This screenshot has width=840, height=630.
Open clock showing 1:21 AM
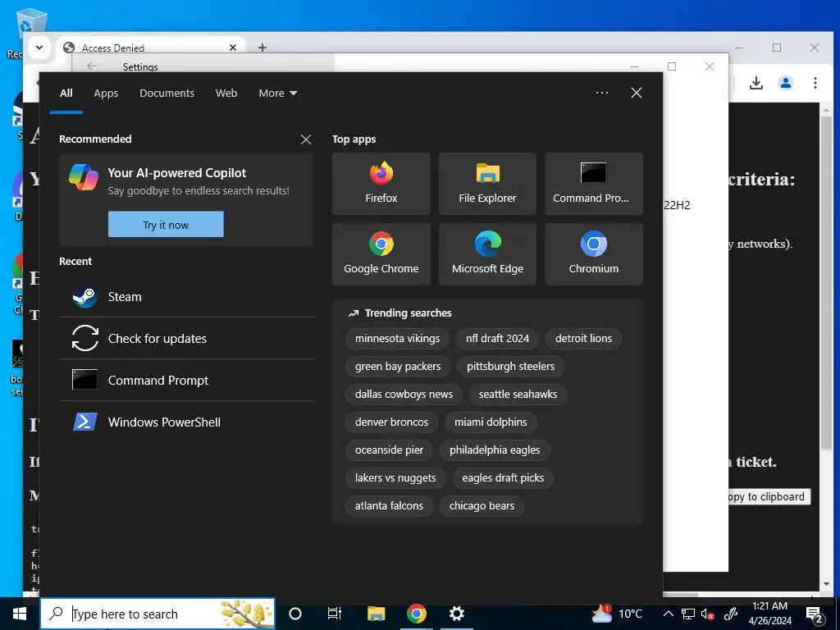pos(769,614)
